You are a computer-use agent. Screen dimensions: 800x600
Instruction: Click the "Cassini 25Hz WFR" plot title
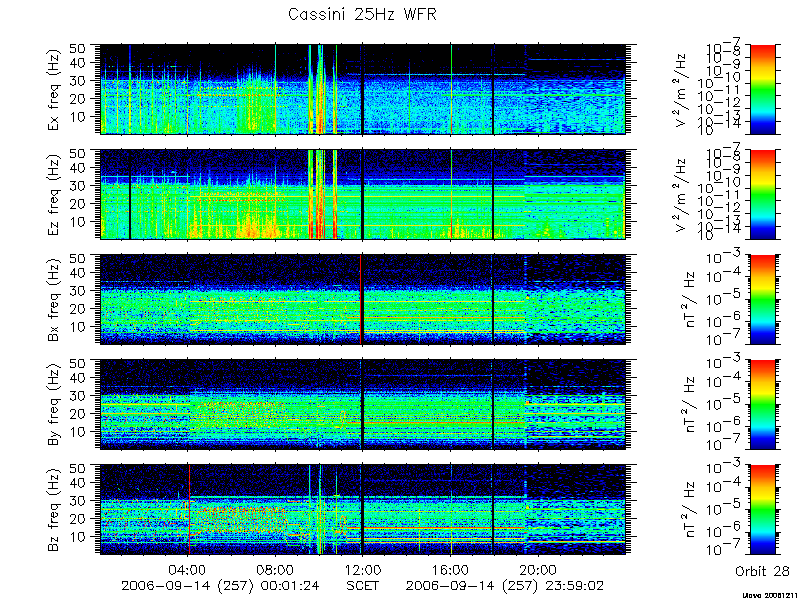tap(362, 14)
